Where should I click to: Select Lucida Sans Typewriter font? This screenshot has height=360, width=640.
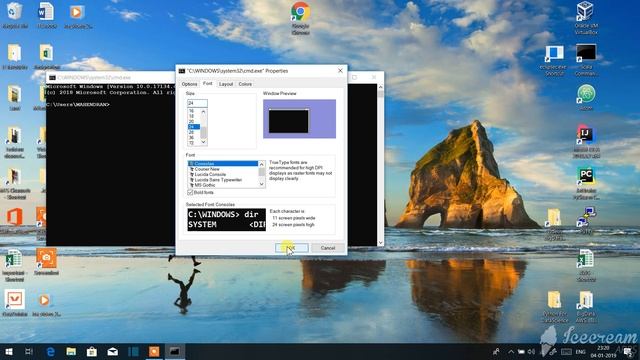(223, 180)
